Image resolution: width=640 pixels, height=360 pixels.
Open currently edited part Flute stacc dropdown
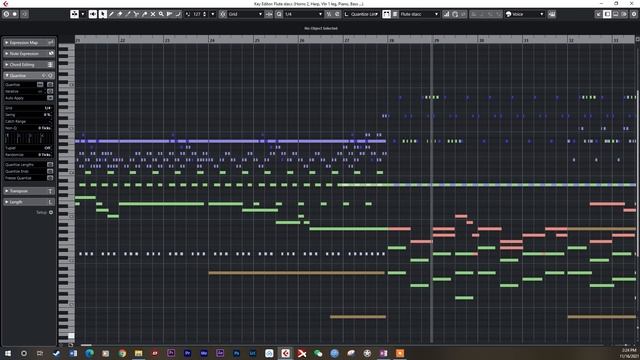coord(419,14)
